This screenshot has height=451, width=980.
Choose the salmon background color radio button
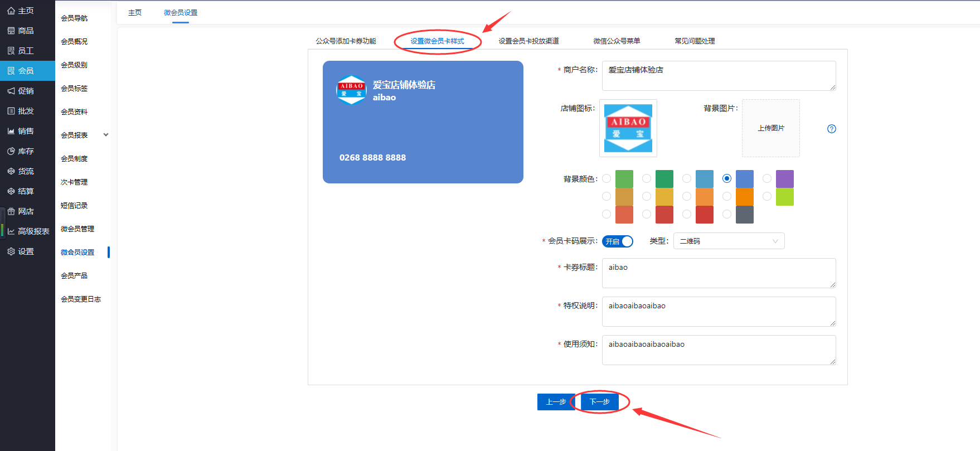607,214
